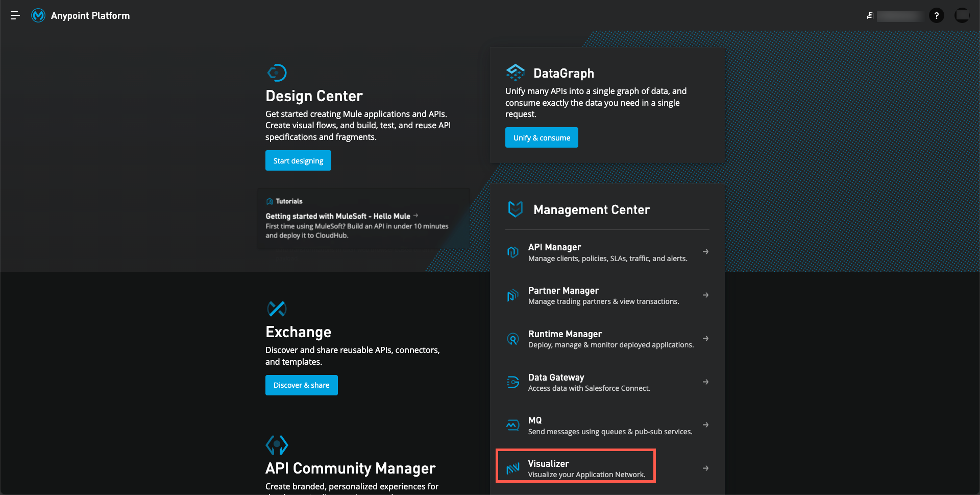The width and height of the screenshot is (980, 495).
Task: Click the Start designing button
Action: (x=298, y=160)
